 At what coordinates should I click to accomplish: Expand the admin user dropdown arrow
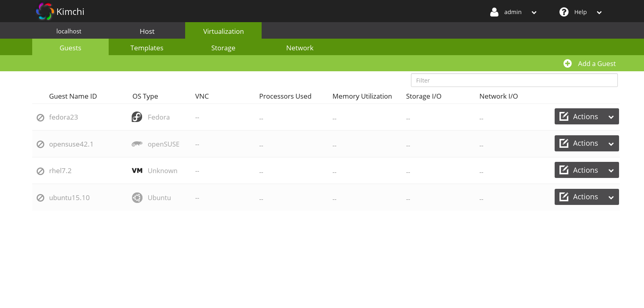click(x=534, y=12)
